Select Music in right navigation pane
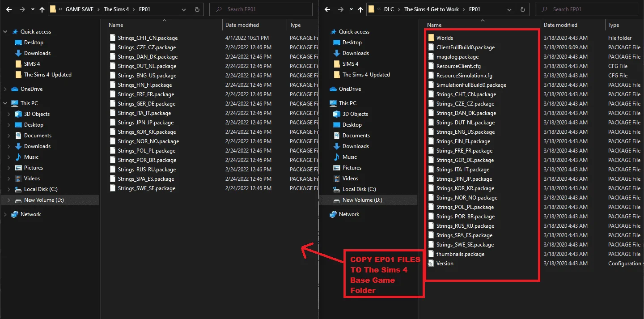Viewport: 644px width, 319px height. tap(350, 157)
